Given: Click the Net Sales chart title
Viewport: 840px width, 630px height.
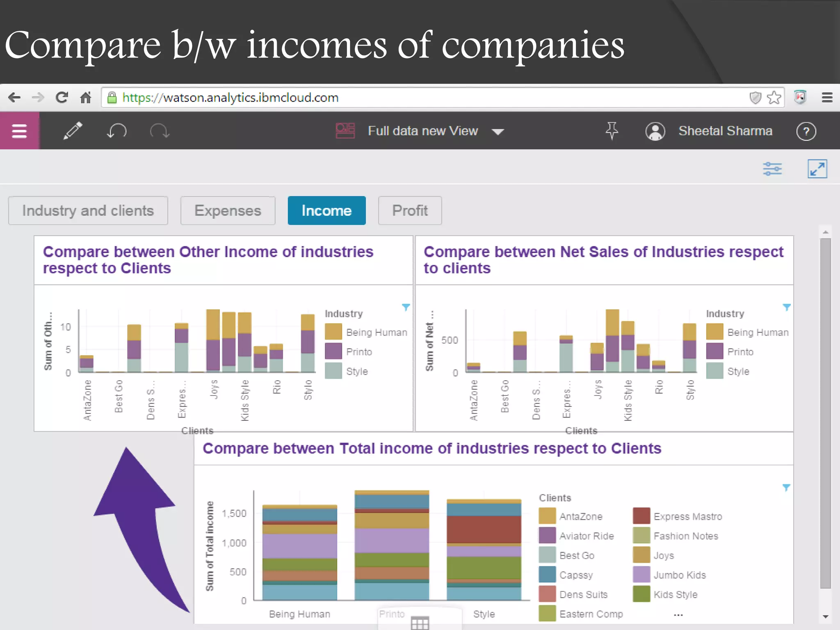Looking at the screenshot, I should point(603,260).
